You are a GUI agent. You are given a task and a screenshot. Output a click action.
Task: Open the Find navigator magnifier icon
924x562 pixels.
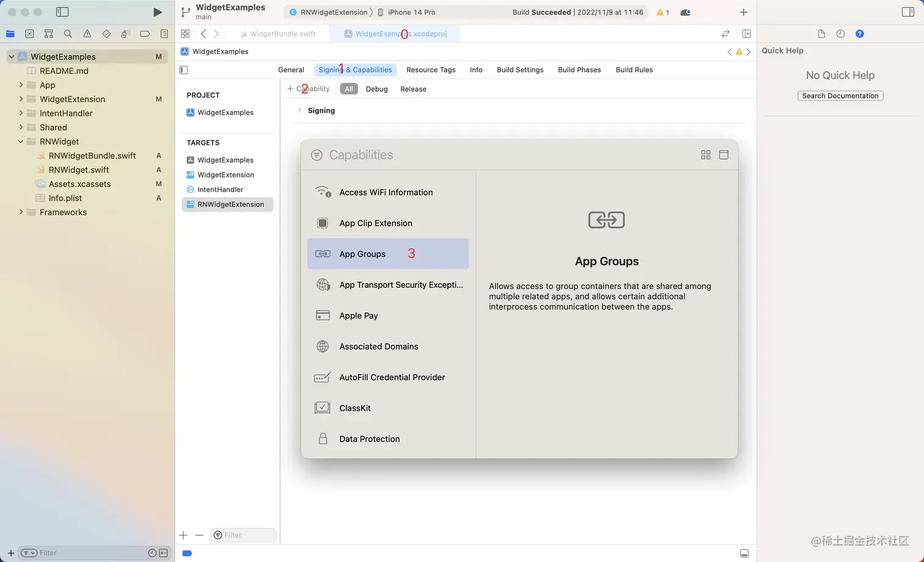68,34
